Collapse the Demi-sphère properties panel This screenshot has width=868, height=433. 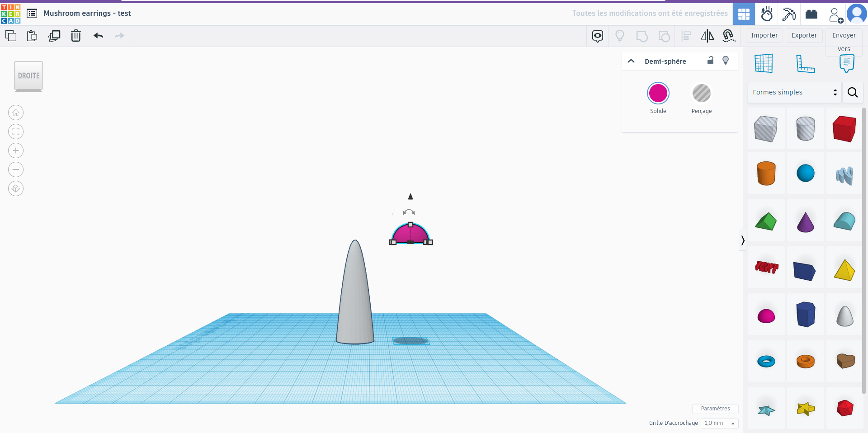pos(631,61)
